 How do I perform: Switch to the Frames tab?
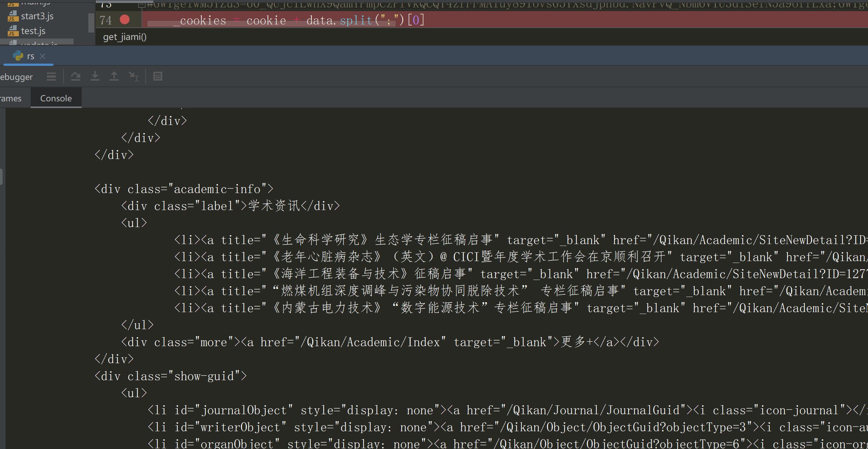(x=11, y=98)
